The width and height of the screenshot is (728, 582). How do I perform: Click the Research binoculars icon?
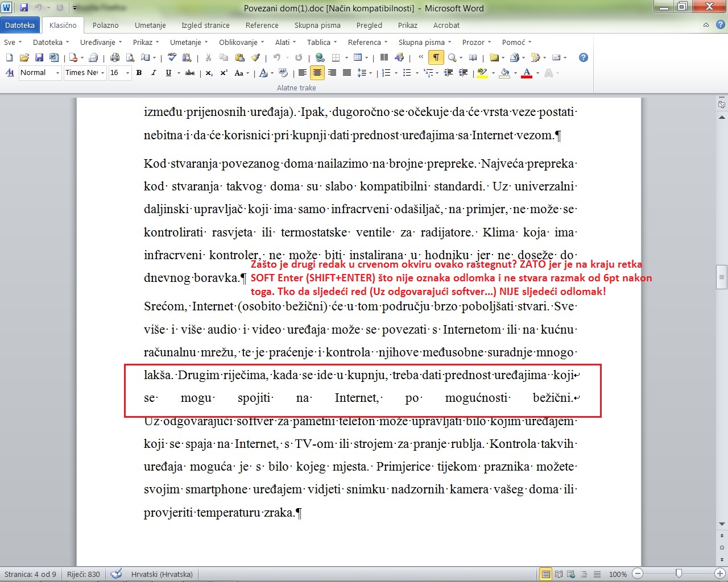pos(187,57)
